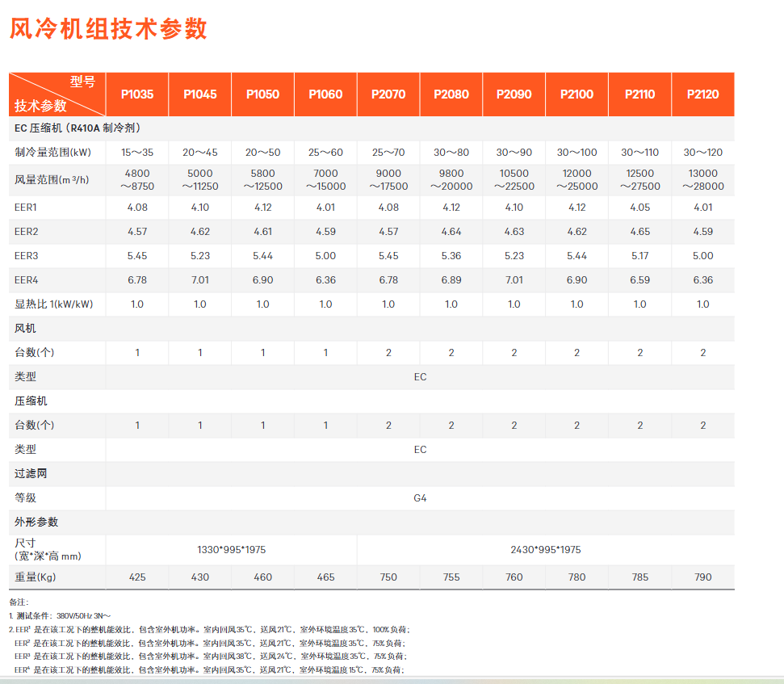Click the 外形参数 section heading

pyautogui.click(x=36, y=522)
